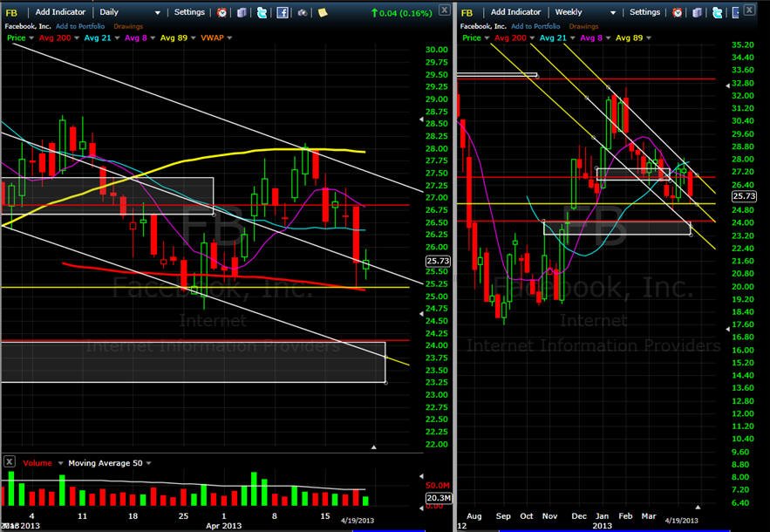Share Daily chart via Facebook icon
770x532 pixels.
(283, 13)
